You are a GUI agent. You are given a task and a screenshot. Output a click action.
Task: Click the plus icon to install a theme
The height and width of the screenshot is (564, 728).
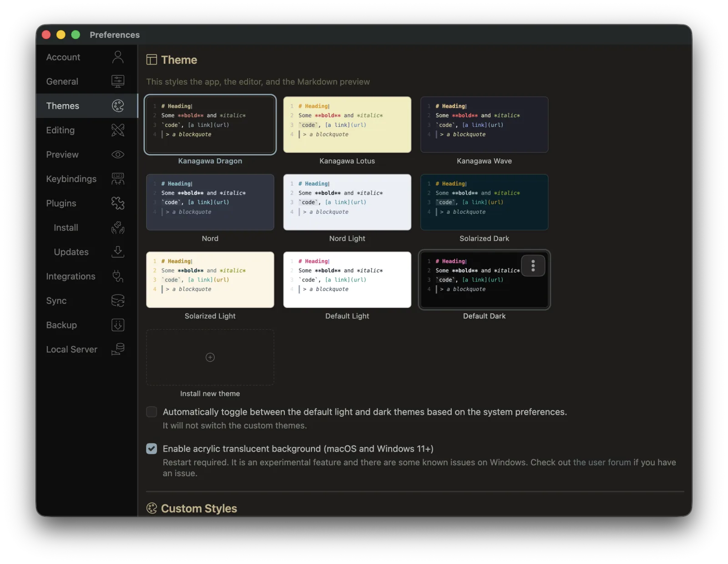tap(210, 357)
